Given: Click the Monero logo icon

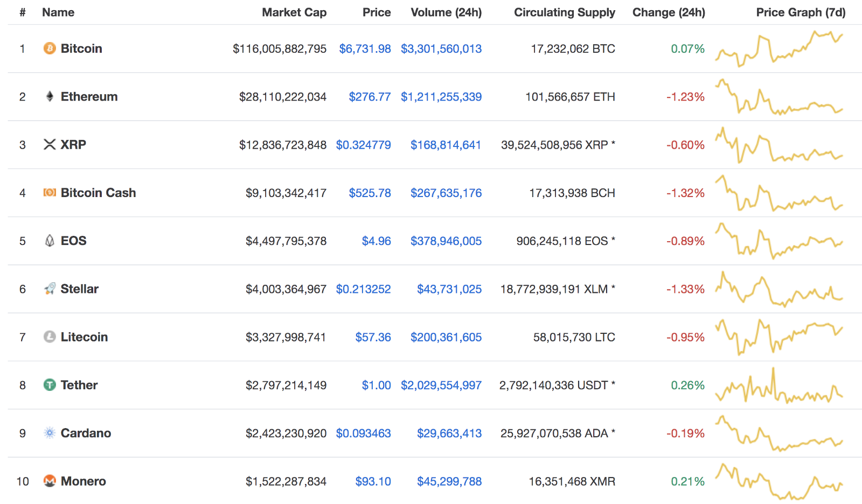Looking at the screenshot, I should pos(50,481).
